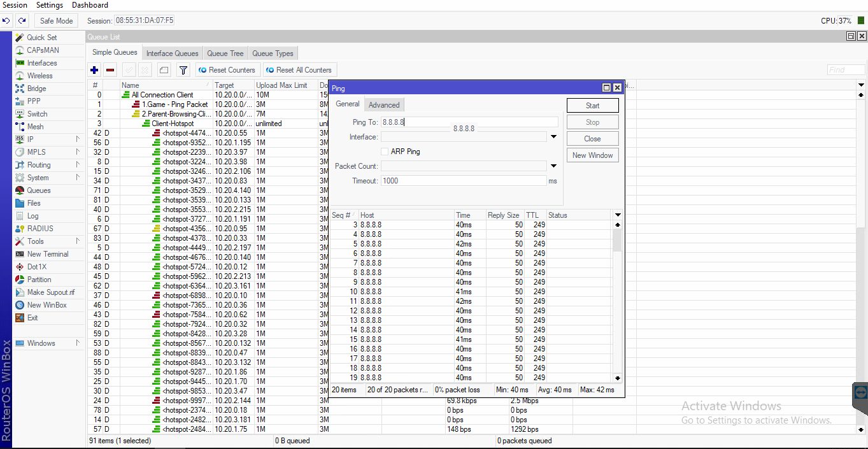Open the Settings menu

tap(50, 5)
